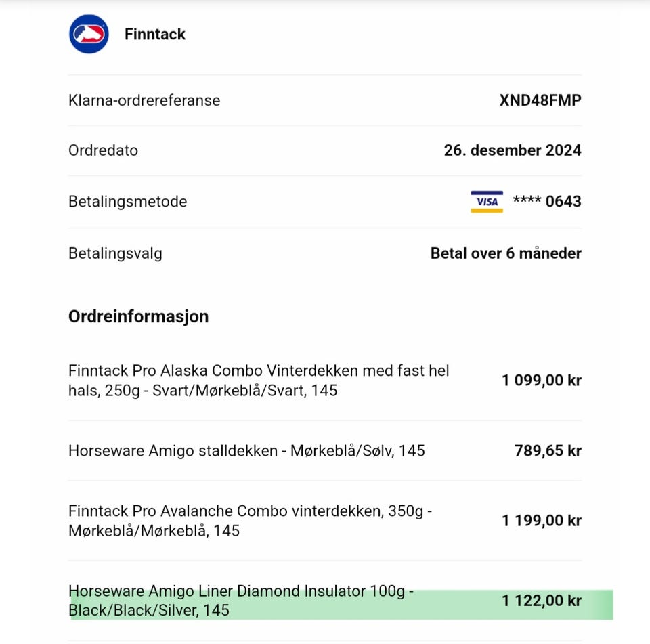Image resolution: width=650 pixels, height=644 pixels.
Task: Select the highlighted Amigo Liner Diamond Insulator item
Action: tap(240, 601)
